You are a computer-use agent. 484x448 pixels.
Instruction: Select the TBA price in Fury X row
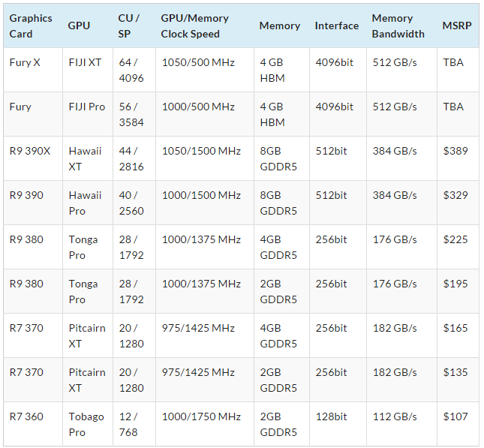click(458, 70)
